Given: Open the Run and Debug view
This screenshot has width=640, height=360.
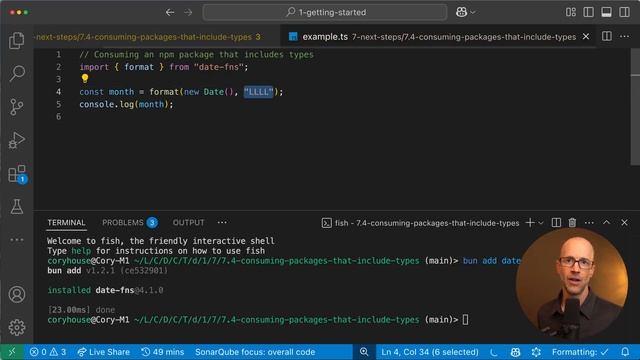Looking at the screenshot, I should pos(17,140).
